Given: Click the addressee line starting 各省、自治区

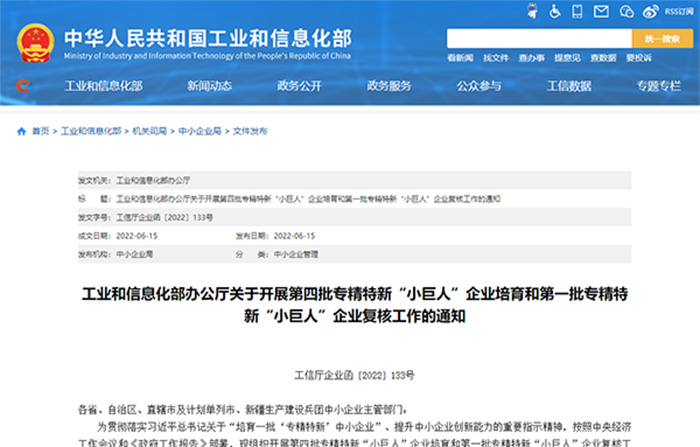Looking at the screenshot, I should pos(242,409).
